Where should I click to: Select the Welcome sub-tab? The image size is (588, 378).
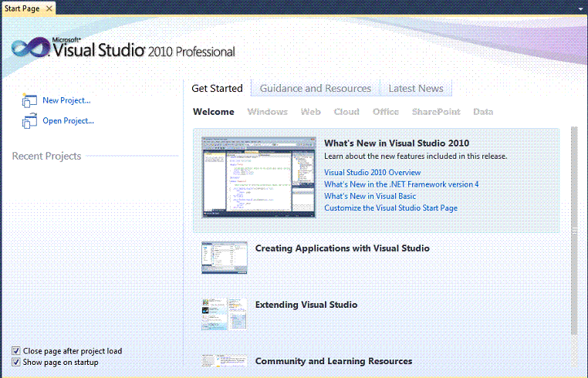pos(214,112)
